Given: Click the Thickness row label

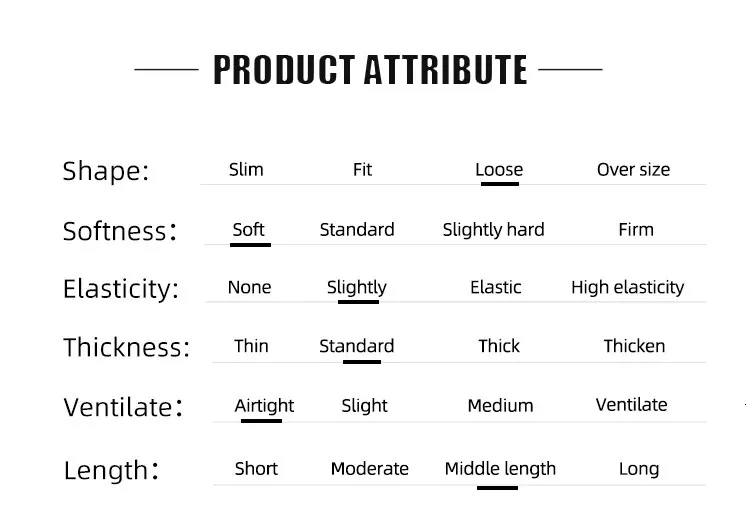Looking at the screenshot, I should pyautogui.click(x=126, y=348).
